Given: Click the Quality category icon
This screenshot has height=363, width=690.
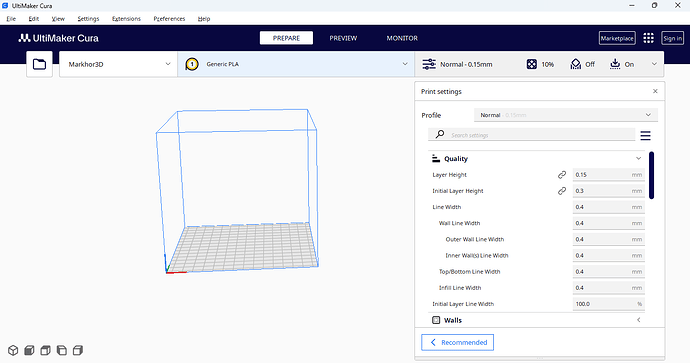Looking at the screenshot, I should click(x=436, y=158).
